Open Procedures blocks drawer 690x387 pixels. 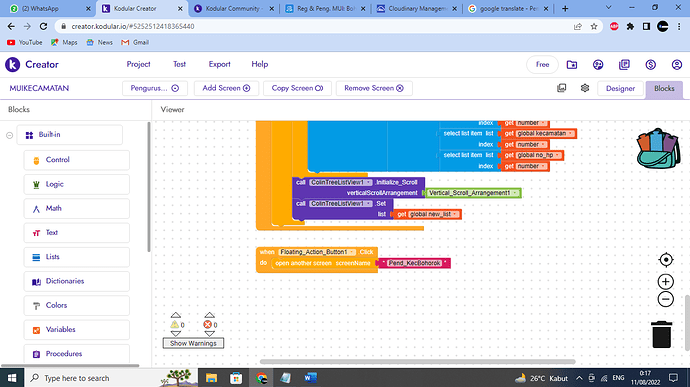77,354
